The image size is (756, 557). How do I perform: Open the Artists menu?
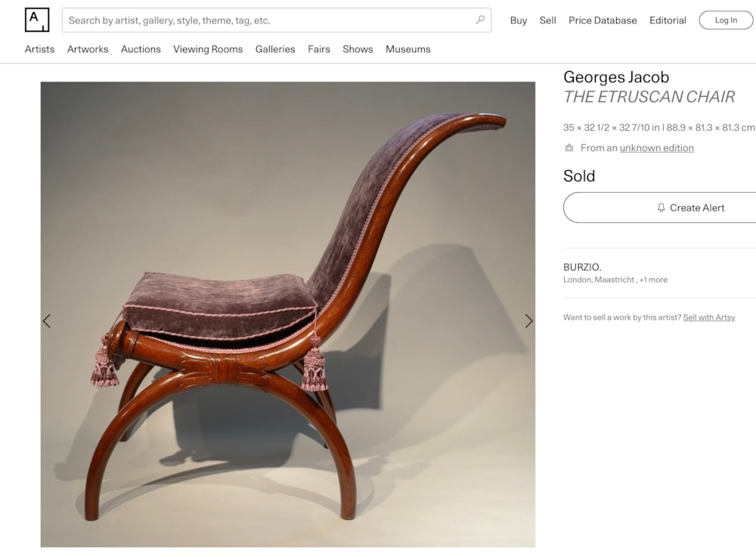[39, 49]
